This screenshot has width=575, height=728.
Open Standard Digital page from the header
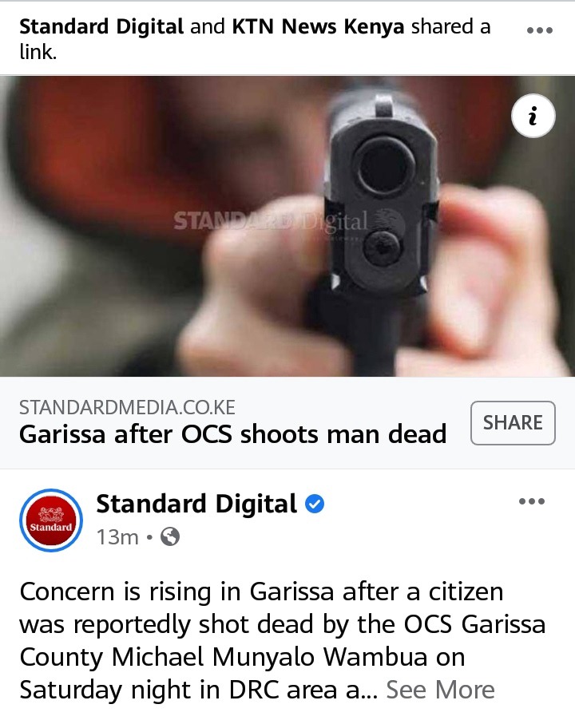click(x=101, y=26)
